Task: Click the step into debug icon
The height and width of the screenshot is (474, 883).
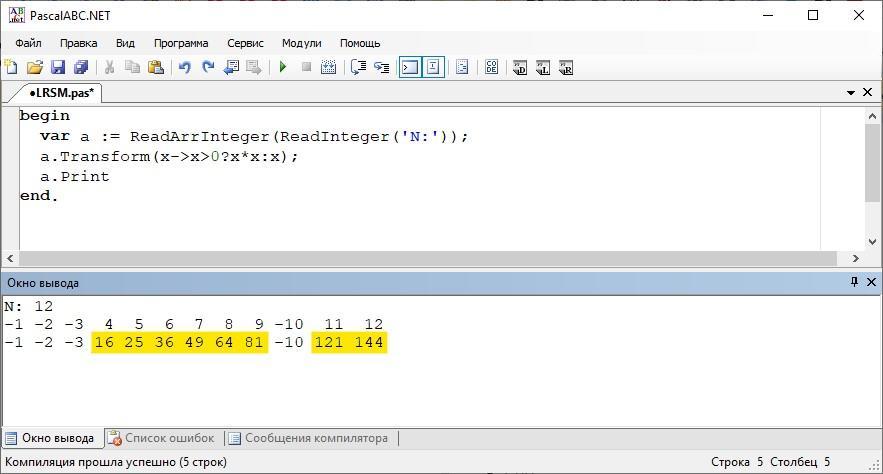Action: [x=381, y=68]
